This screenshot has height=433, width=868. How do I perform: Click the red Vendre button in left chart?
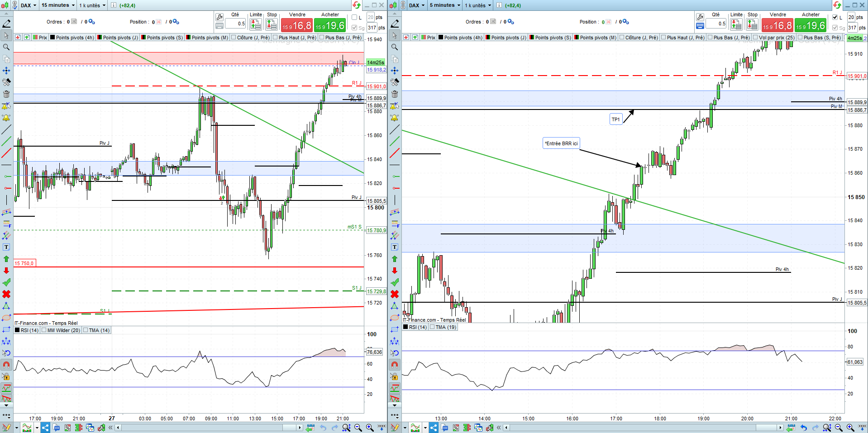coord(297,25)
